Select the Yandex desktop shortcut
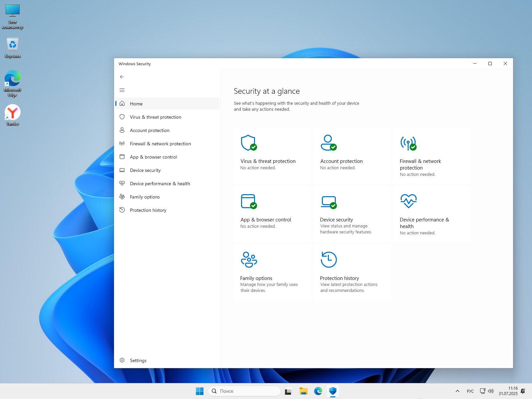The height and width of the screenshot is (399, 532). pyautogui.click(x=13, y=115)
